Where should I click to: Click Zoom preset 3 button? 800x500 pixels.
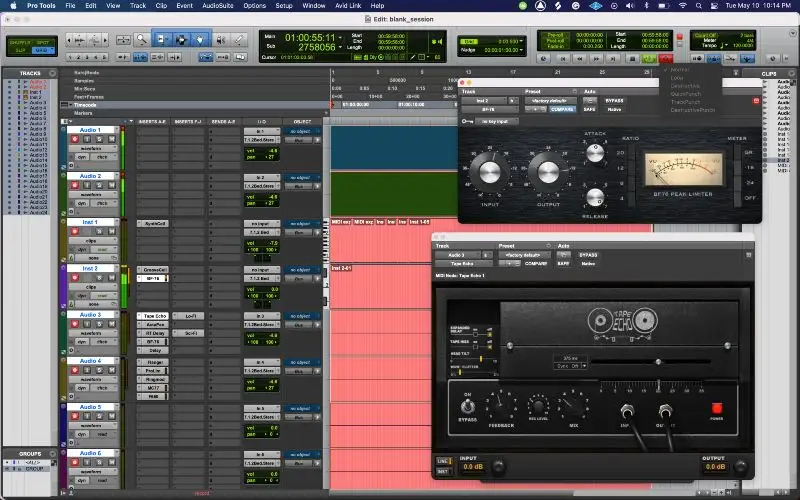[87, 57]
